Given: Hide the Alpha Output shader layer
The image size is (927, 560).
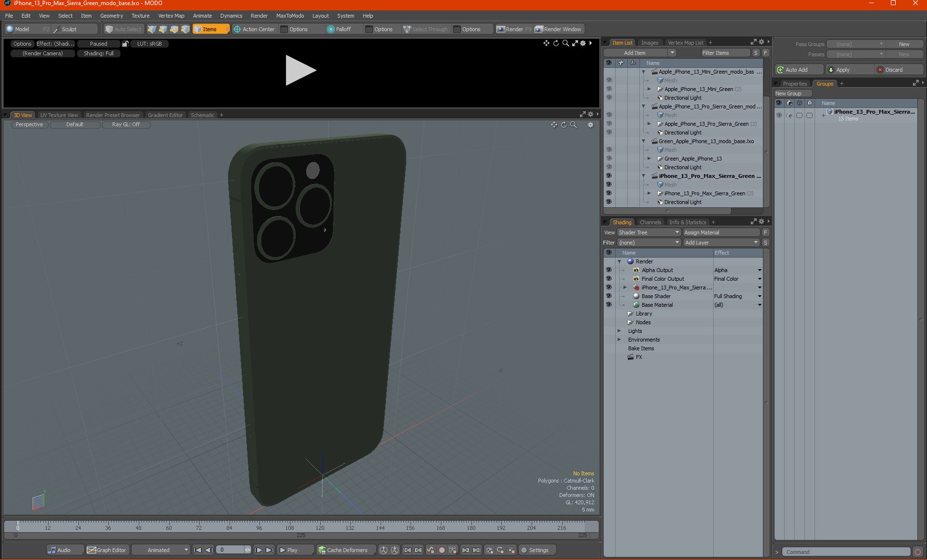Looking at the screenshot, I should [609, 270].
